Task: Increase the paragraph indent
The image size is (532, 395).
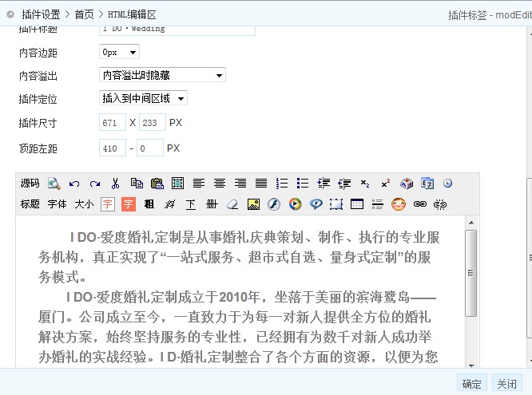Action: [x=324, y=184]
